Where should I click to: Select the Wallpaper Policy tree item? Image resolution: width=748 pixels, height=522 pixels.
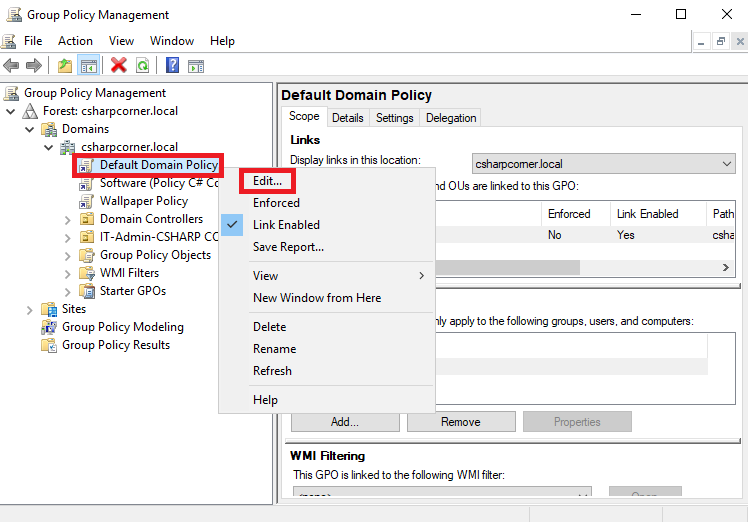coord(144,201)
